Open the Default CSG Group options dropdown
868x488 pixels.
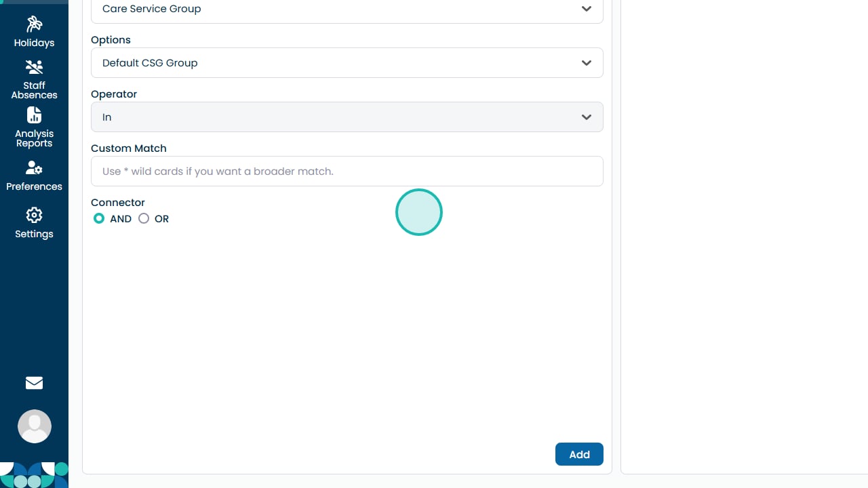click(347, 63)
